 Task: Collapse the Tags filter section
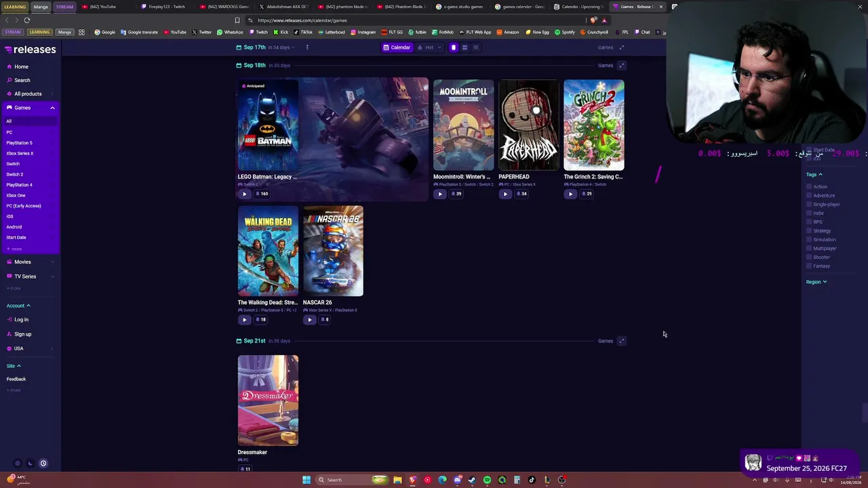[x=814, y=175]
